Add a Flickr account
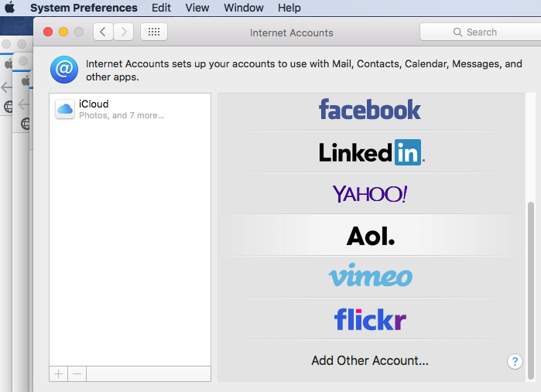 [x=370, y=319]
